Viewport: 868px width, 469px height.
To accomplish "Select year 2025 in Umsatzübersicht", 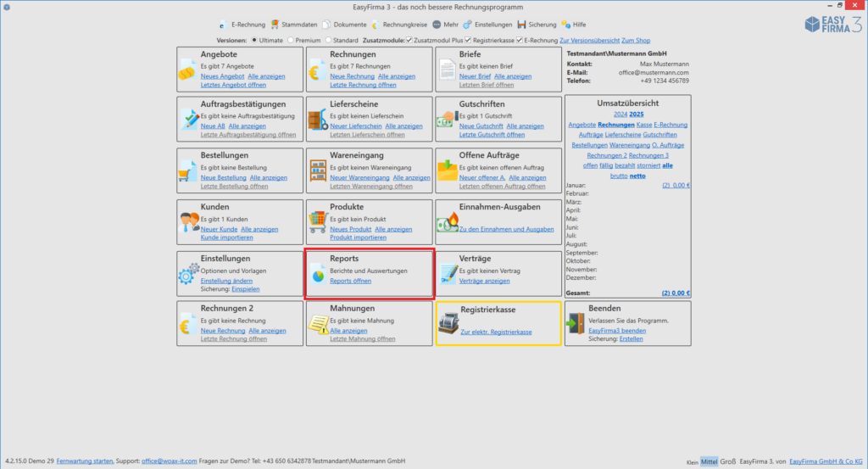I will (x=636, y=114).
